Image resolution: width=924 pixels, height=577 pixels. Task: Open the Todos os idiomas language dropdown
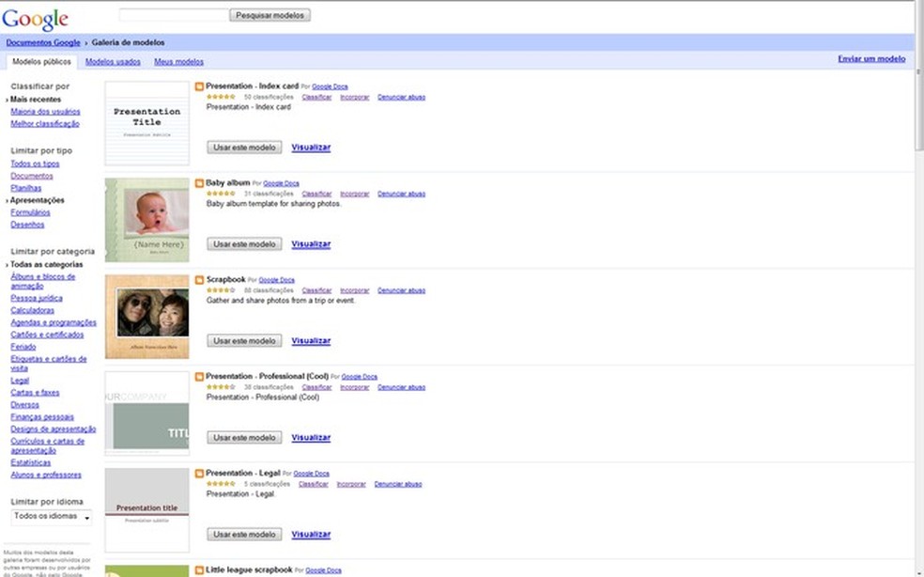52,517
